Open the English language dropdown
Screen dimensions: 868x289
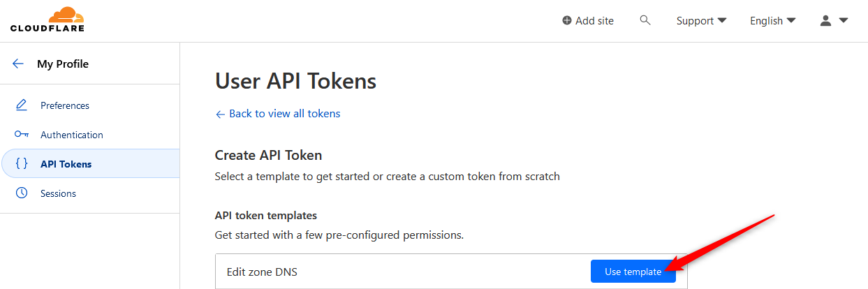pos(772,21)
